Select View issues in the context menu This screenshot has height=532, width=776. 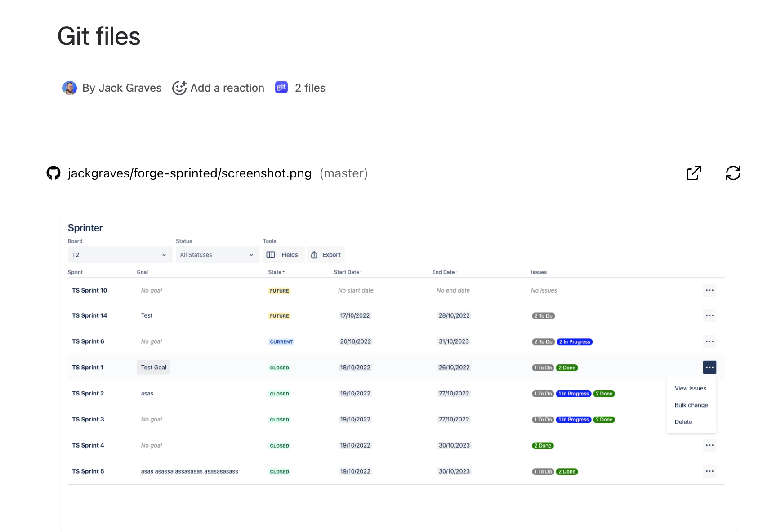[x=691, y=388]
